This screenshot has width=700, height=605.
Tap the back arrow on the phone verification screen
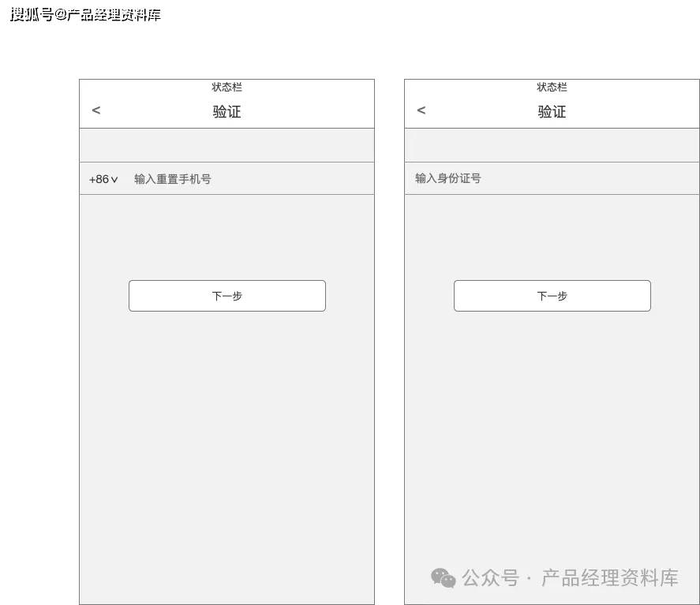click(95, 110)
